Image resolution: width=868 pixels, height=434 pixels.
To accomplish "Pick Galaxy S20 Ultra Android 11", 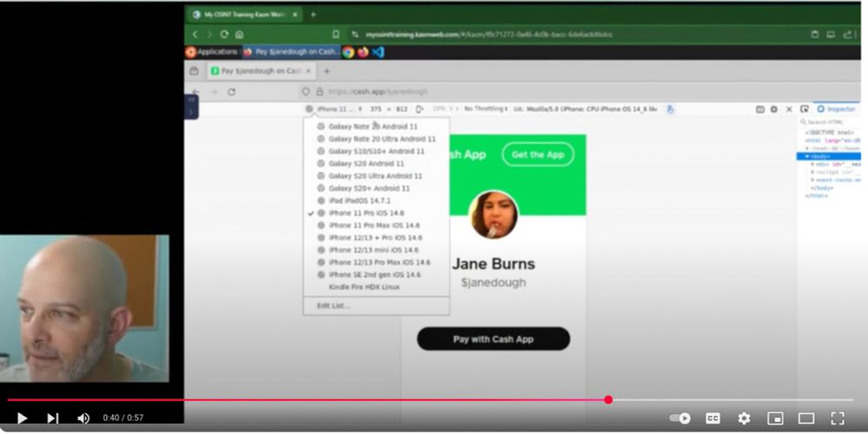I will click(377, 176).
